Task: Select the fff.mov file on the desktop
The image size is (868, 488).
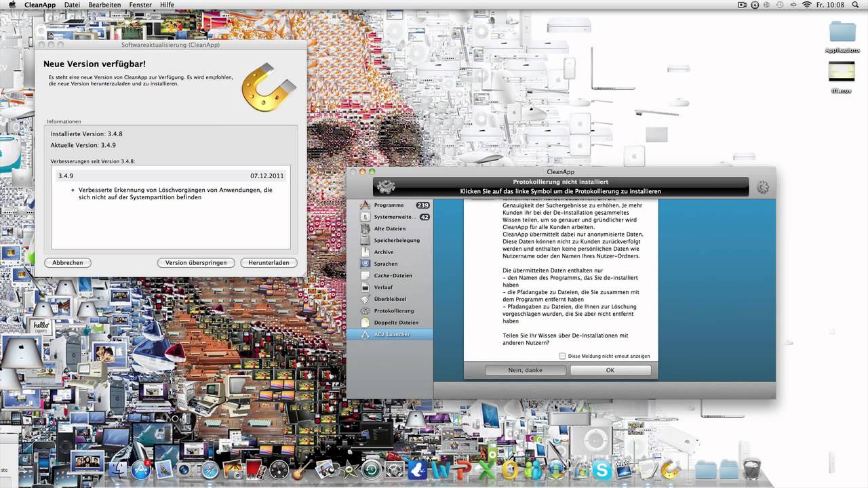Action: [x=842, y=77]
